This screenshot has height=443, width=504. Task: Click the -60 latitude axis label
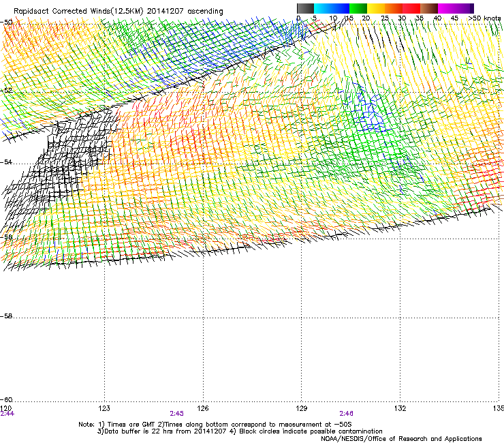tap(6, 399)
